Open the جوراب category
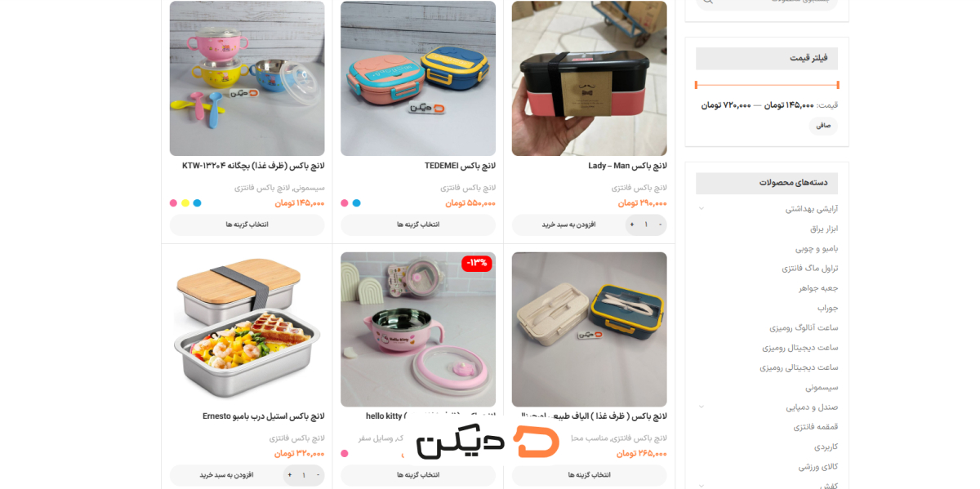 [827, 308]
